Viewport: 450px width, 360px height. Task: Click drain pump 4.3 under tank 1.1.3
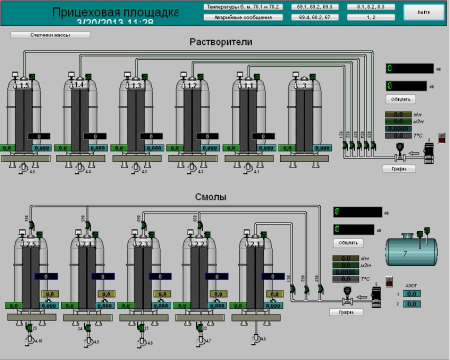[135, 168]
